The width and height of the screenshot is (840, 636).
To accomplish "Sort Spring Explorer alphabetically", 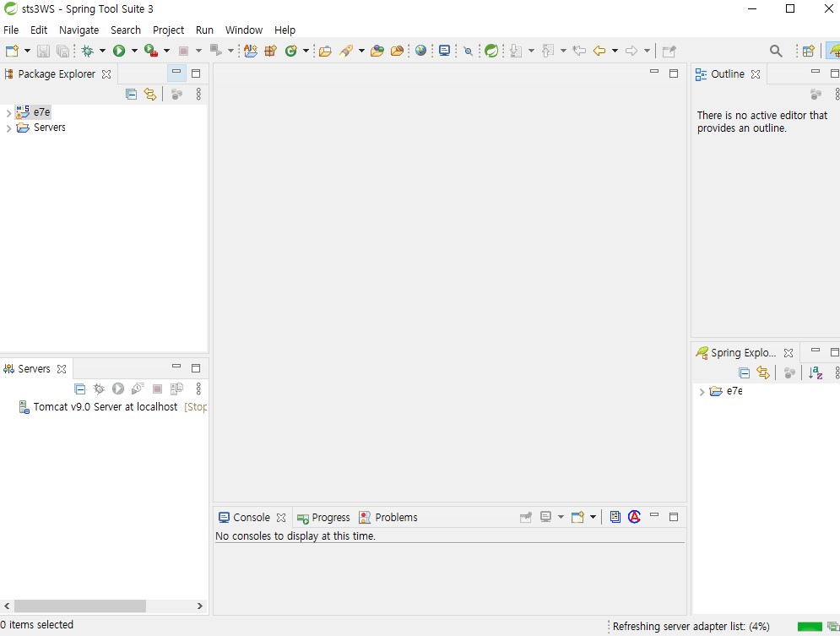I will pos(816,373).
